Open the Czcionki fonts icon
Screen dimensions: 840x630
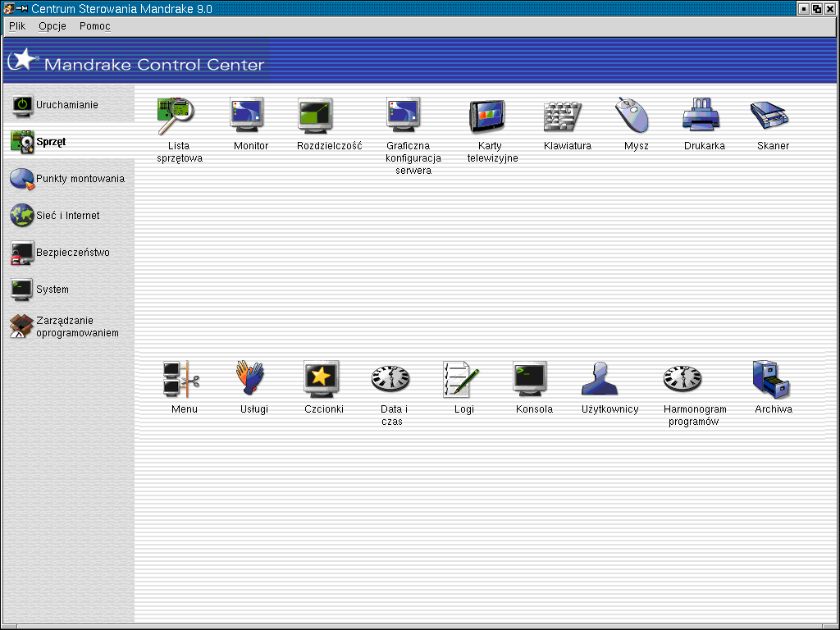pos(321,378)
